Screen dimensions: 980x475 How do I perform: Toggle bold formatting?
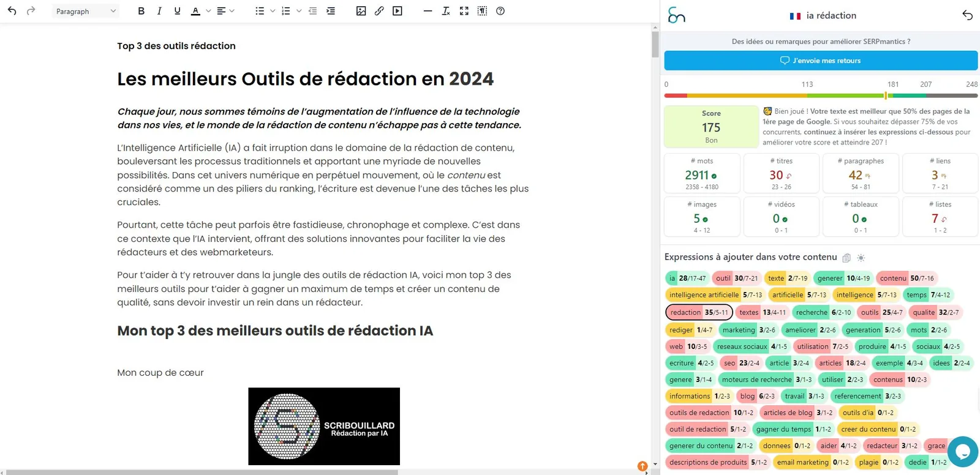141,11
